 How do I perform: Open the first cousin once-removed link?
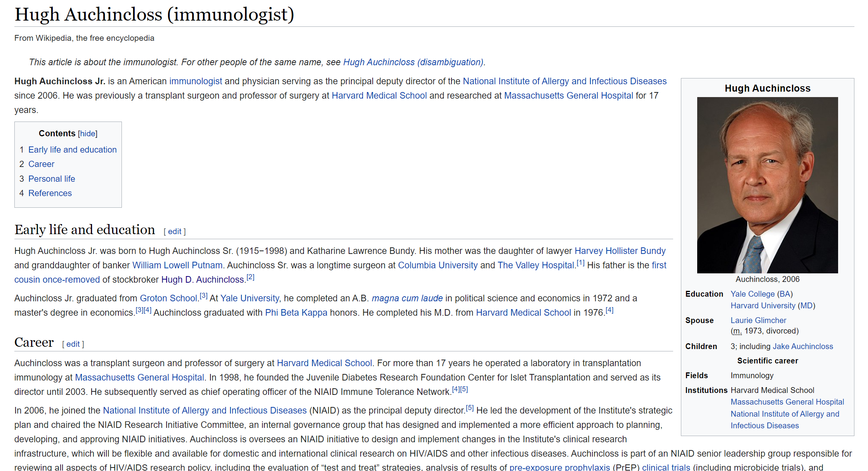[57, 280]
